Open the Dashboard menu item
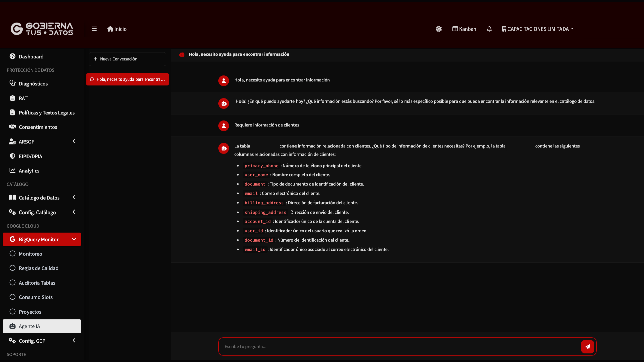644x362 pixels. point(31,56)
